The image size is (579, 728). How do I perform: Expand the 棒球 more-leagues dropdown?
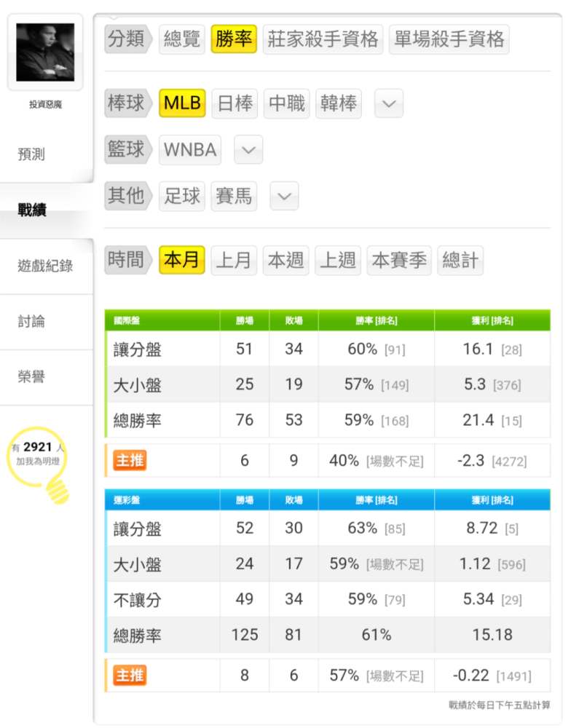coord(389,103)
